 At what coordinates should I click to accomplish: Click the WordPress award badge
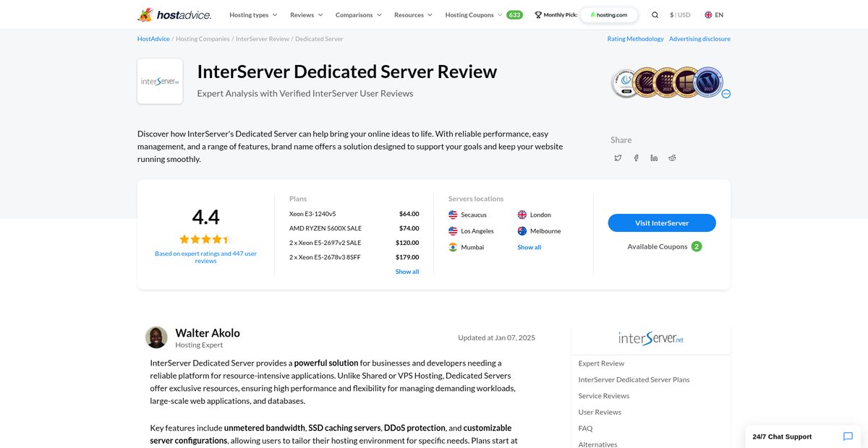coord(708,82)
